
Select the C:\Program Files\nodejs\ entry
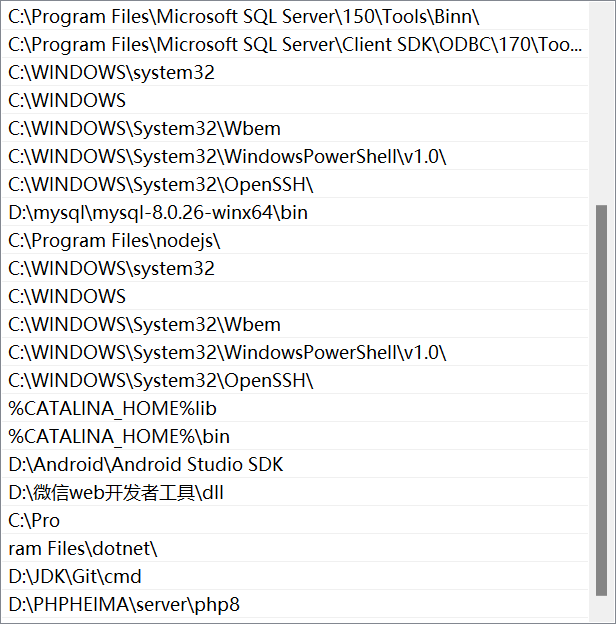coord(295,240)
